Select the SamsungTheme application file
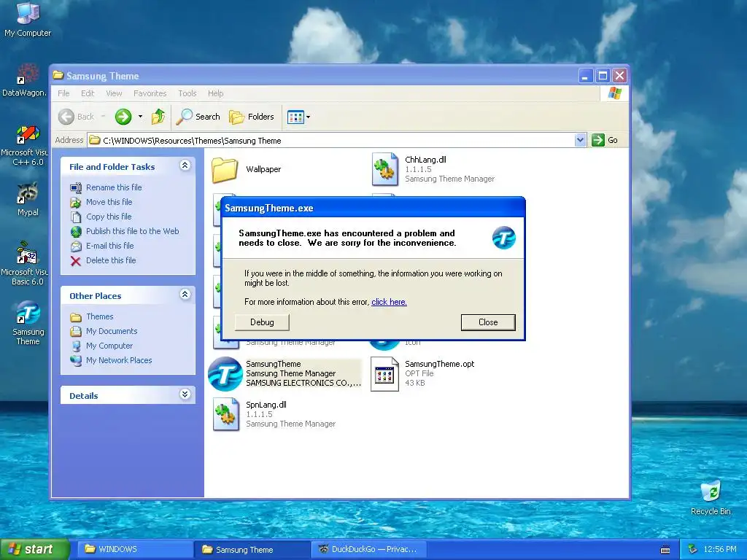 (285, 374)
